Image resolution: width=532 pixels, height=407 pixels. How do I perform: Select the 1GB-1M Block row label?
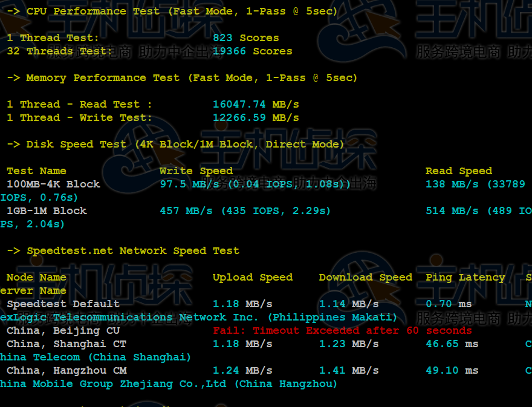click(47, 211)
